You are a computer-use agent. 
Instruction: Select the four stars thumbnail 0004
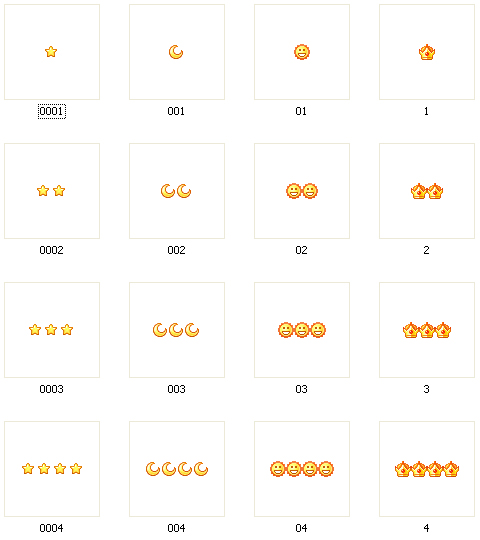pyautogui.click(x=52, y=469)
